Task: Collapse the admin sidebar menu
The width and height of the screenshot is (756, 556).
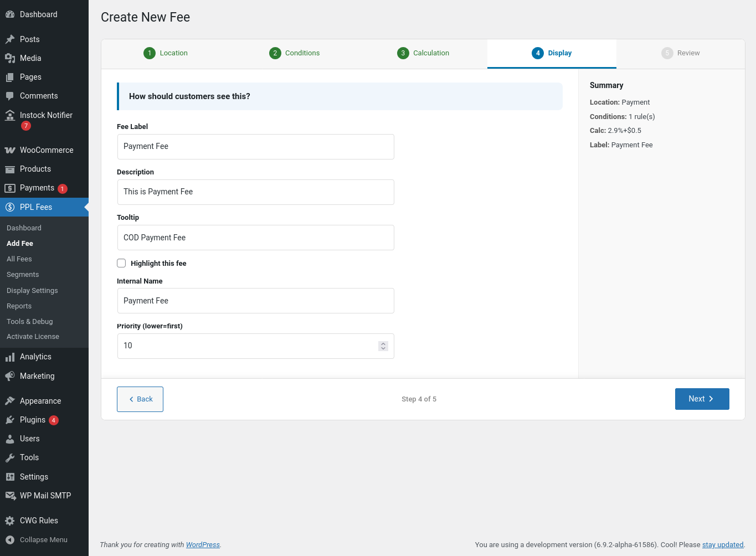Action: point(37,540)
